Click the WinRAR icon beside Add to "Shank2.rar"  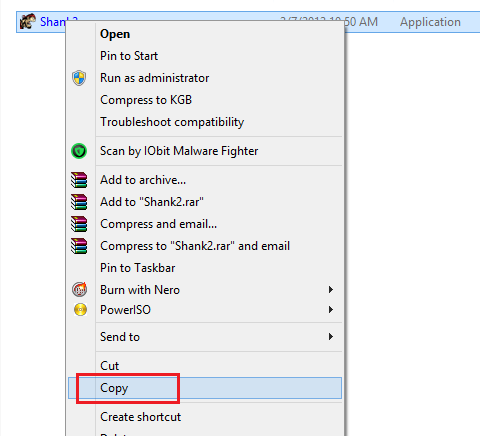click(79, 202)
